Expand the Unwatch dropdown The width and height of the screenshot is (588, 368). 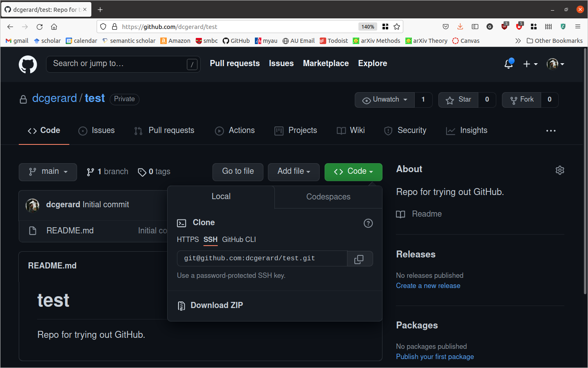(x=385, y=100)
